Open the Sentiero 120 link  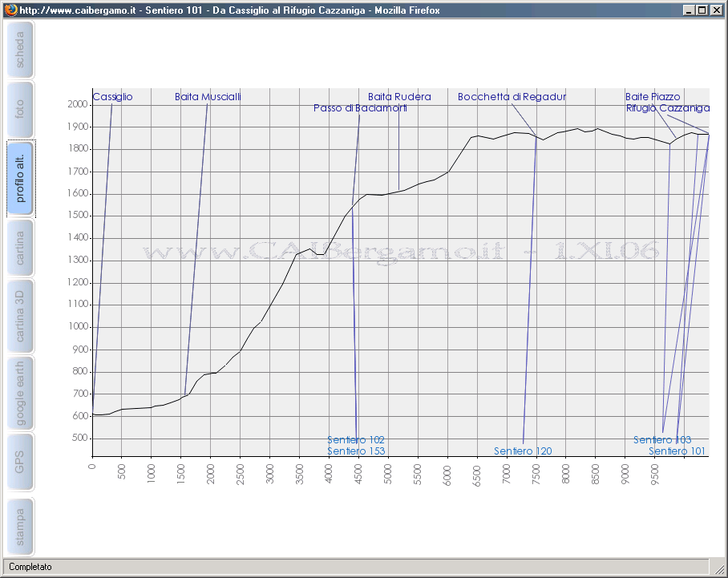523,451
